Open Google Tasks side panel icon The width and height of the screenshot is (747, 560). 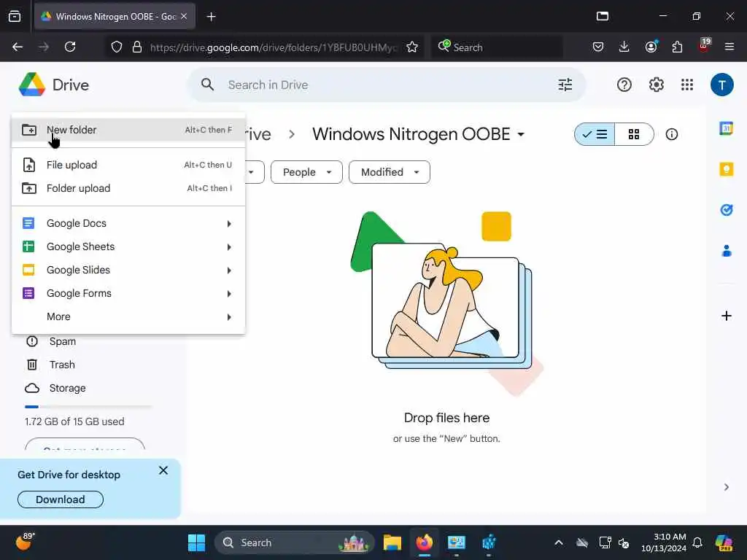[726, 209]
